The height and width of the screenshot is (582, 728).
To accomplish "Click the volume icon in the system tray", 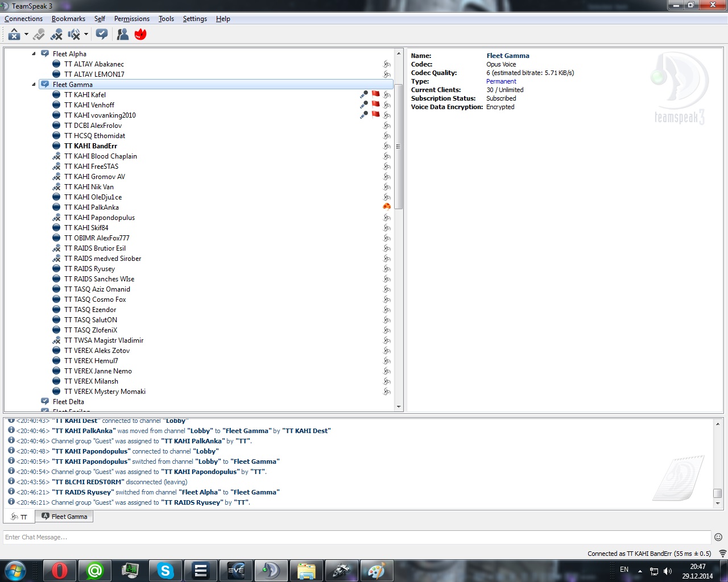I will coord(668,571).
